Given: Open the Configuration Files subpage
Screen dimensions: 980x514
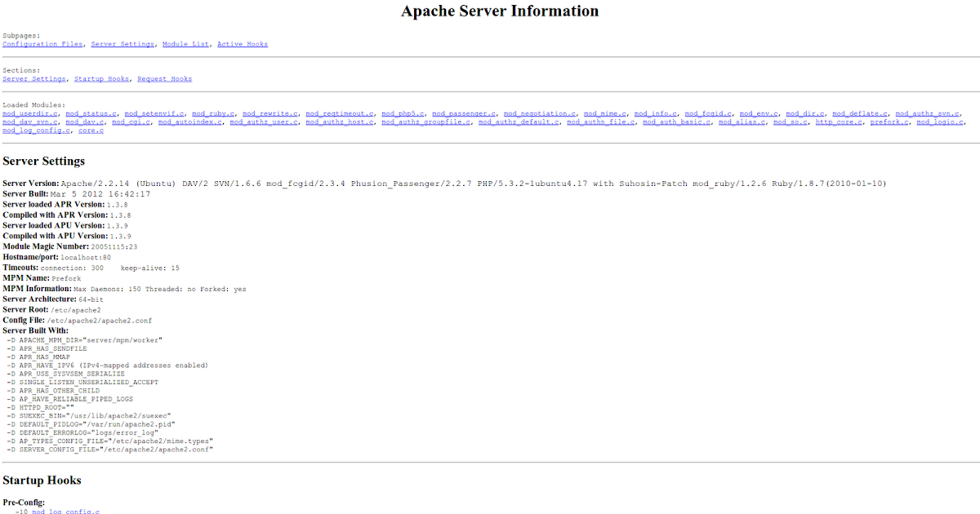Looking at the screenshot, I should [42, 43].
